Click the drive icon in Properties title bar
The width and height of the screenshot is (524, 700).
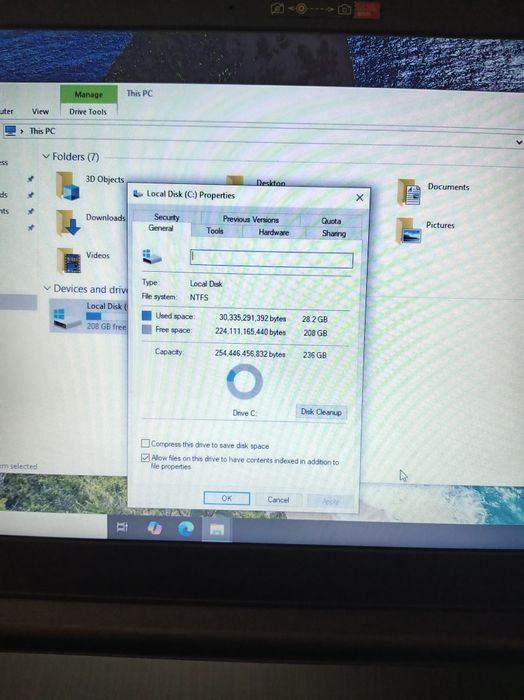(138, 193)
